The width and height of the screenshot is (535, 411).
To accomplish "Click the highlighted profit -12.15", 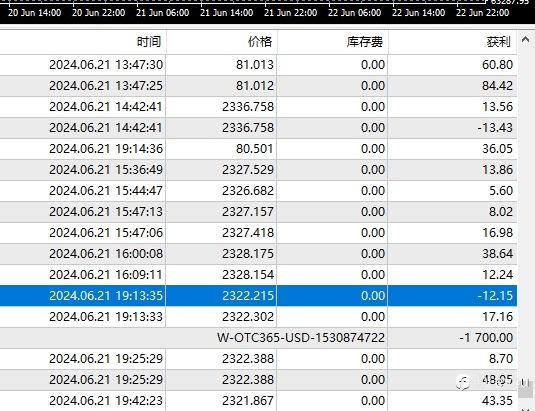I will 495,296.
